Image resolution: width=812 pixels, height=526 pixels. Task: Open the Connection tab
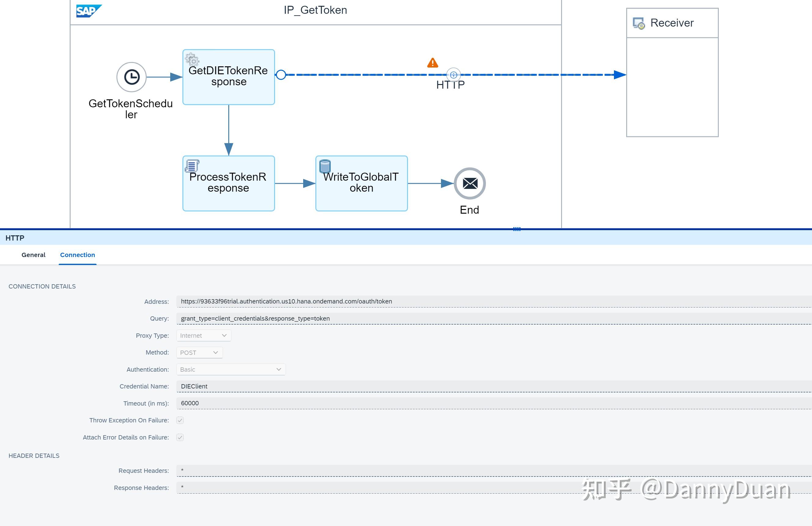(x=77, y=255)
